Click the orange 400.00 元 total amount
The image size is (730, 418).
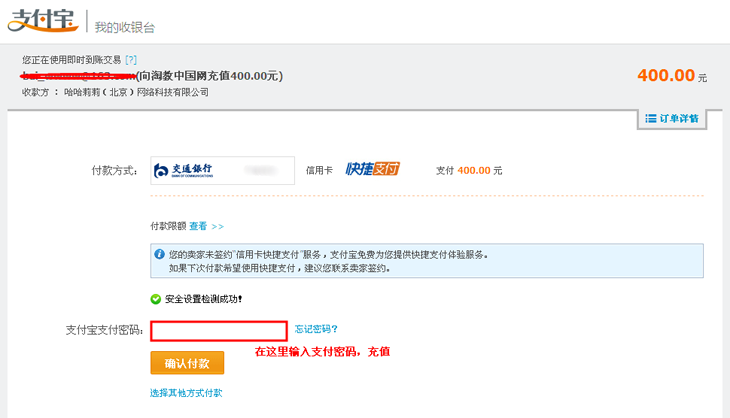(x=672, y=75)
